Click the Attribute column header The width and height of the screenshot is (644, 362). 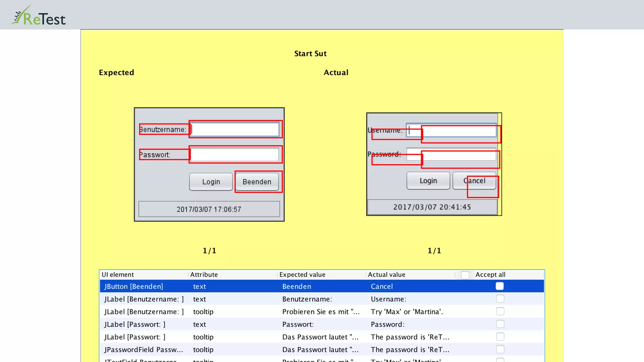pyautogui.click(x=204, y=275)
